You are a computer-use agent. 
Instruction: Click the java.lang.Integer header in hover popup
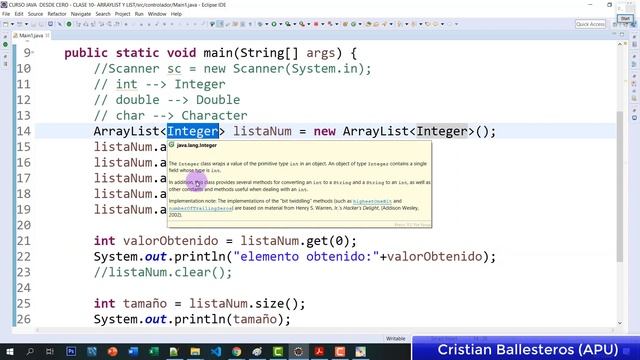[197, 145]
